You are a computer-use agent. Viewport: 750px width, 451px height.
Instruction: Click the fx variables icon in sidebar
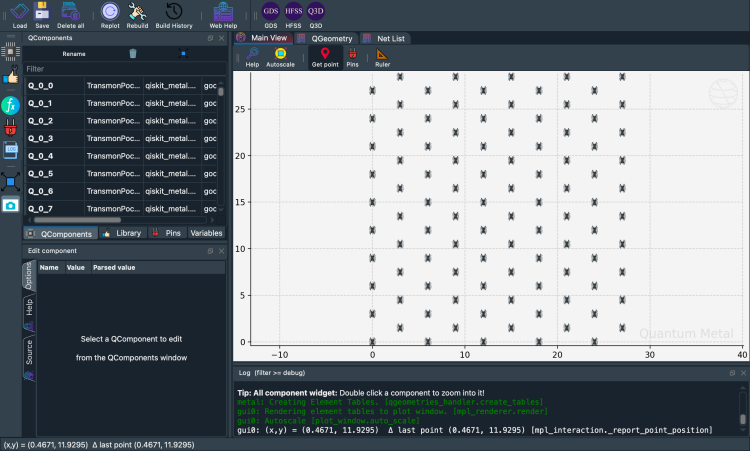11,105
